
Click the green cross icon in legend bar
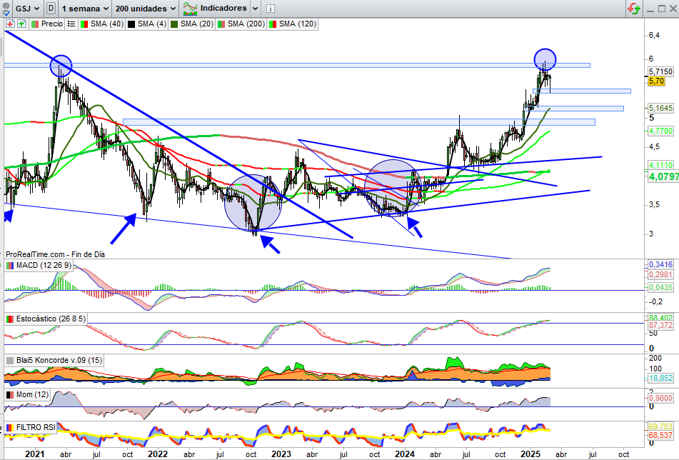(x=21, y=24)
